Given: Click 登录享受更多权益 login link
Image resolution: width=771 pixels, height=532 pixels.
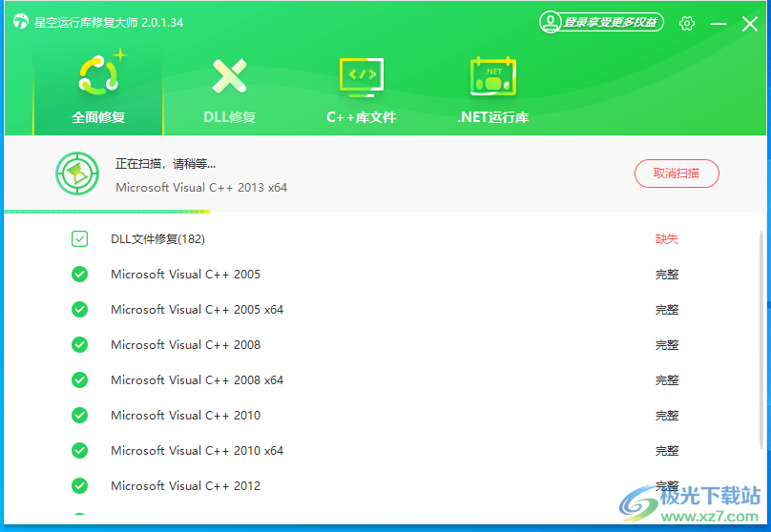Looking at the screenshot, I should (611, 22).
